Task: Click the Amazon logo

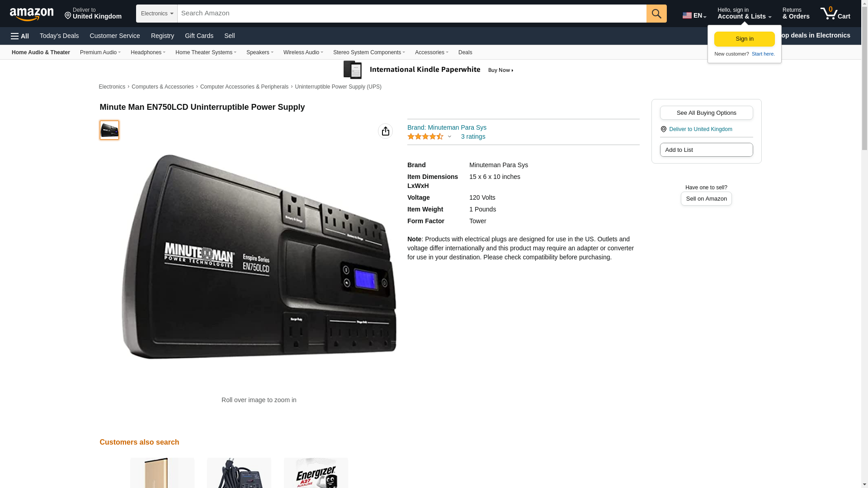Action: 32,14
